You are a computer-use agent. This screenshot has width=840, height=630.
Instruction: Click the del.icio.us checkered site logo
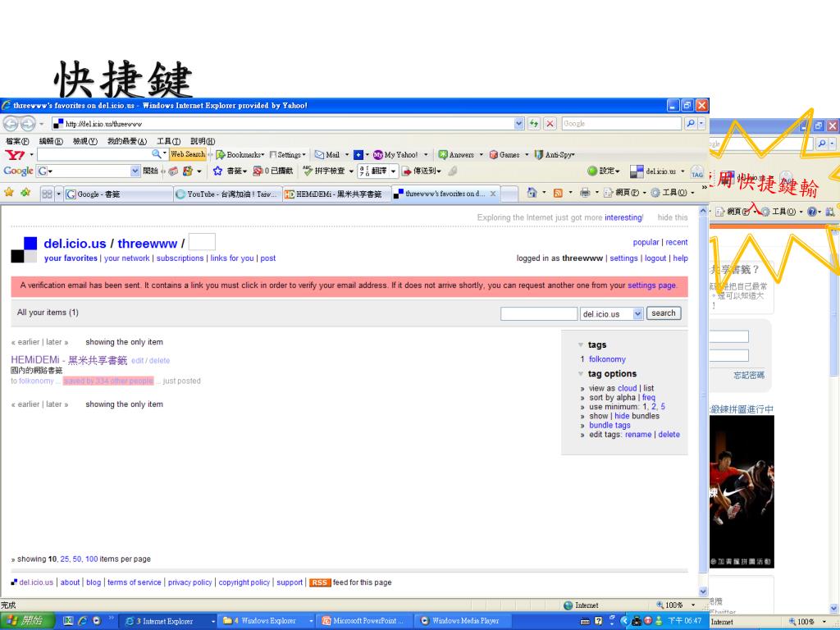click(24, 249)
